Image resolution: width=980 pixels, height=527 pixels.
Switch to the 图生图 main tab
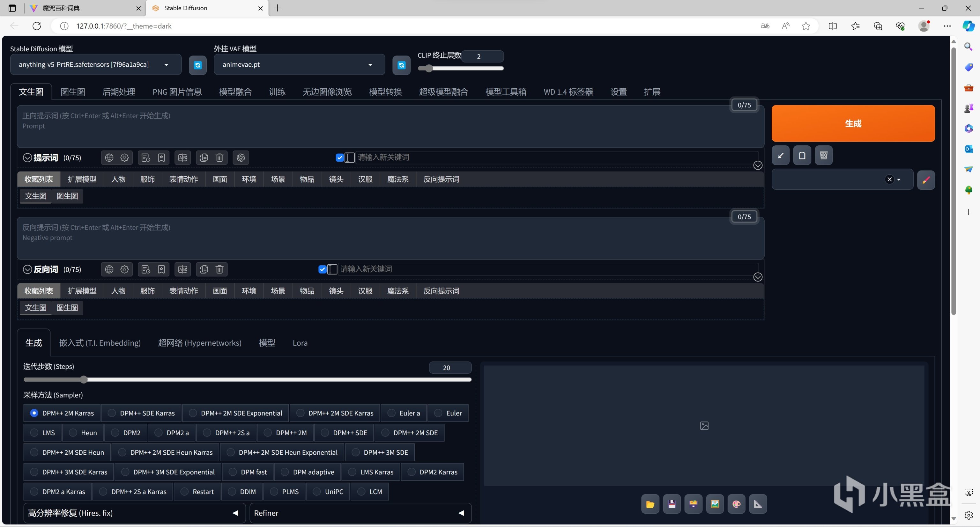click(73, 92)
